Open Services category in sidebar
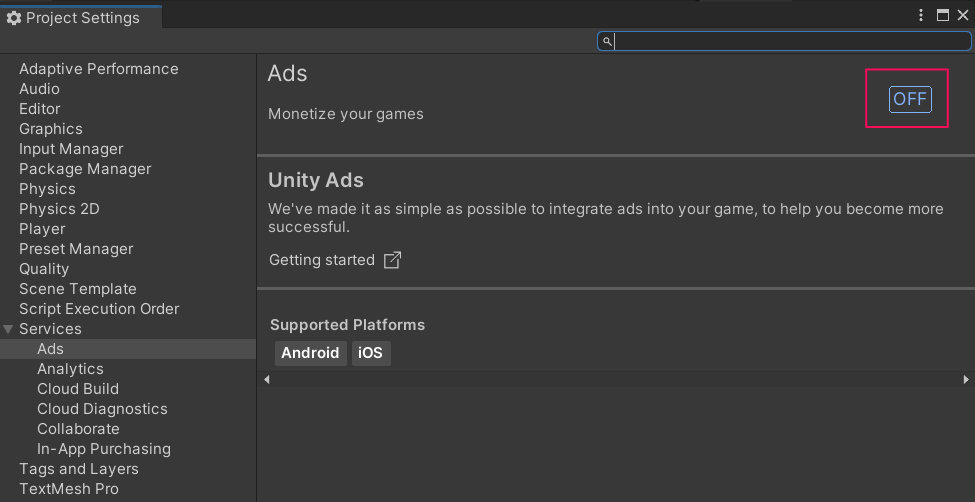Screen dimensions: 975x502 (x=50, y=329)
